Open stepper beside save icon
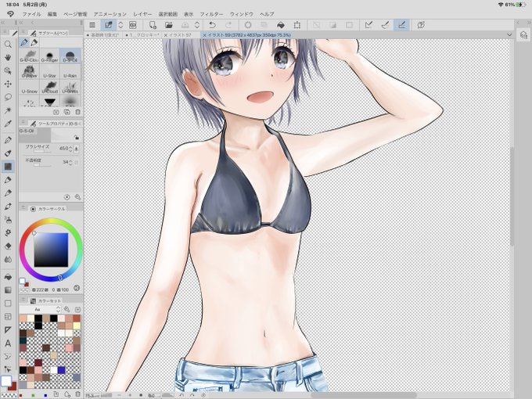The height and width of the screenshot is (399, 532). tap(197, 25)
